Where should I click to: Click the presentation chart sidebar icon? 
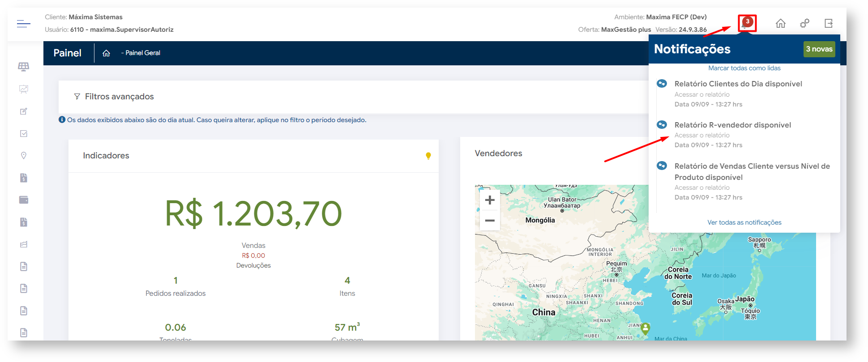coord(24,89)
